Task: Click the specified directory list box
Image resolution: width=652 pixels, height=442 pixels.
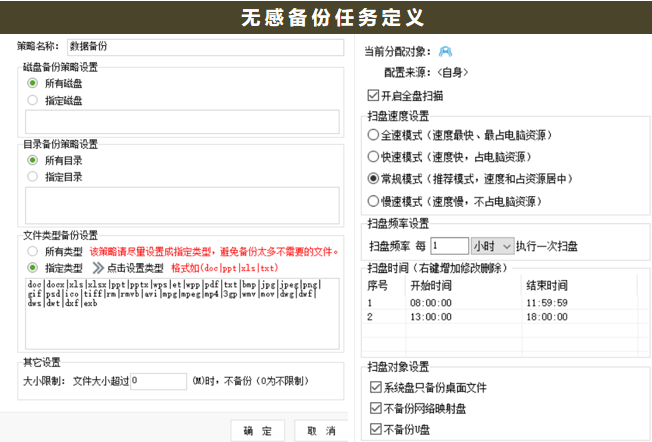Action: (182, 205)
